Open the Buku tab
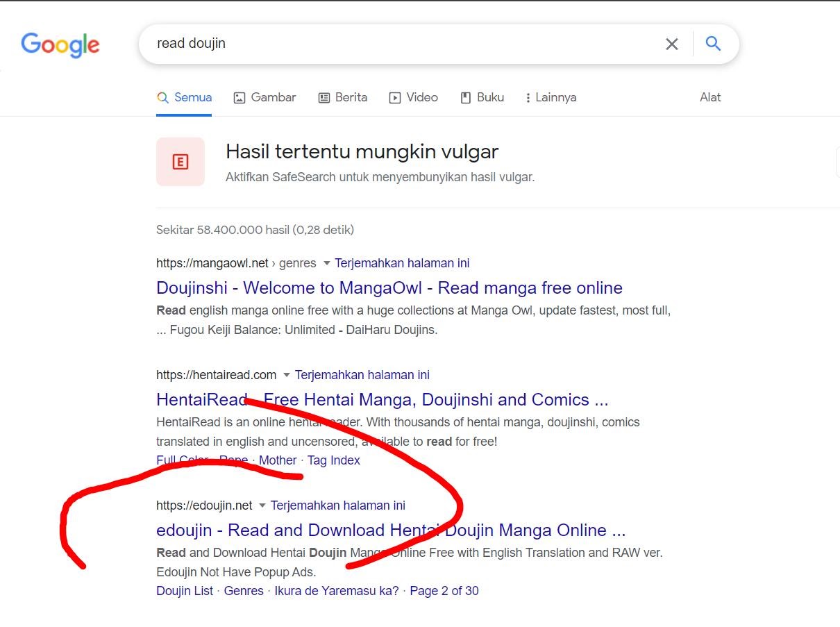 pos(482,97)
